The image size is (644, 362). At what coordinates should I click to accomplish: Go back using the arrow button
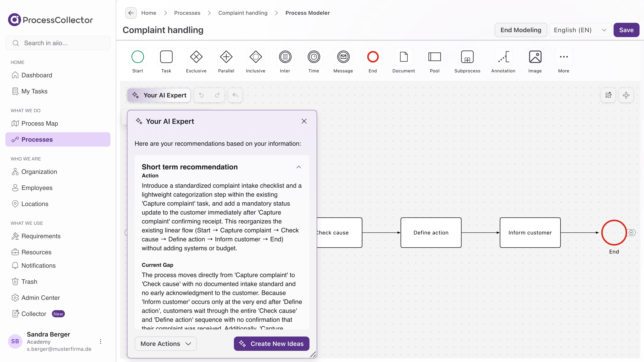[131, 13]
